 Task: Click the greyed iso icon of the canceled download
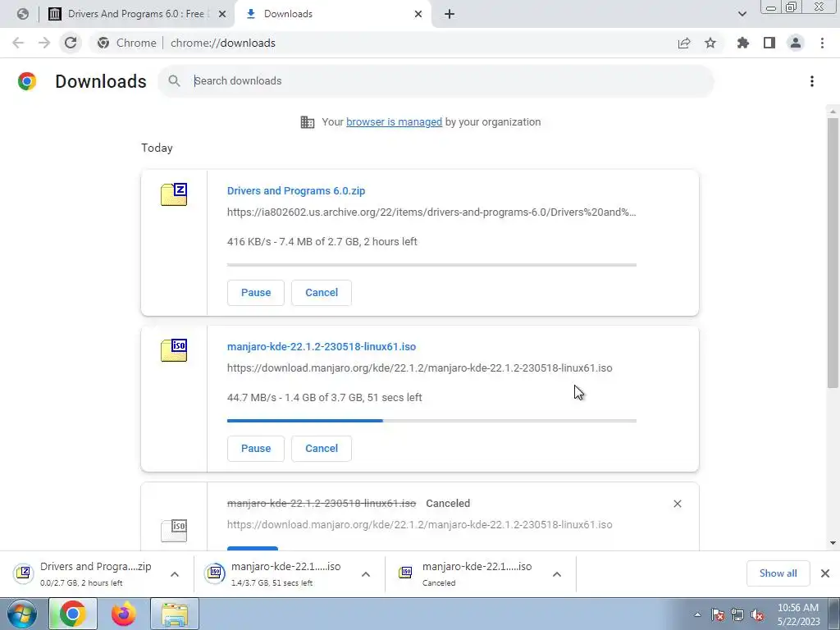174,530
